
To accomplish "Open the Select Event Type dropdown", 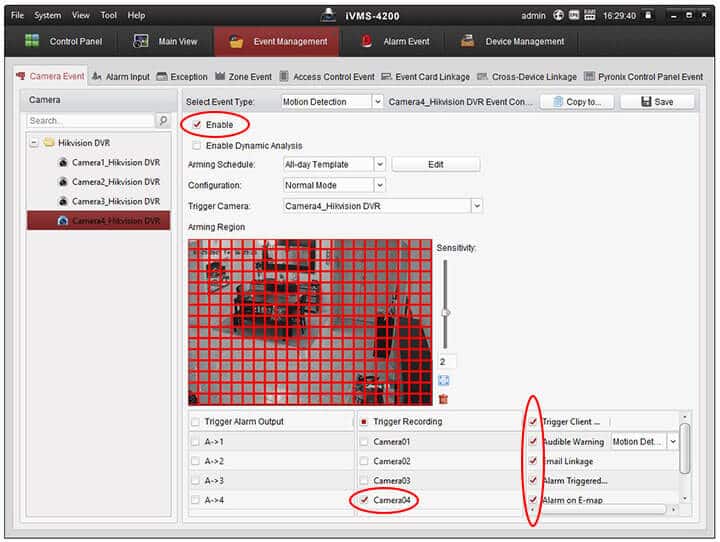I will pos(331,102).
